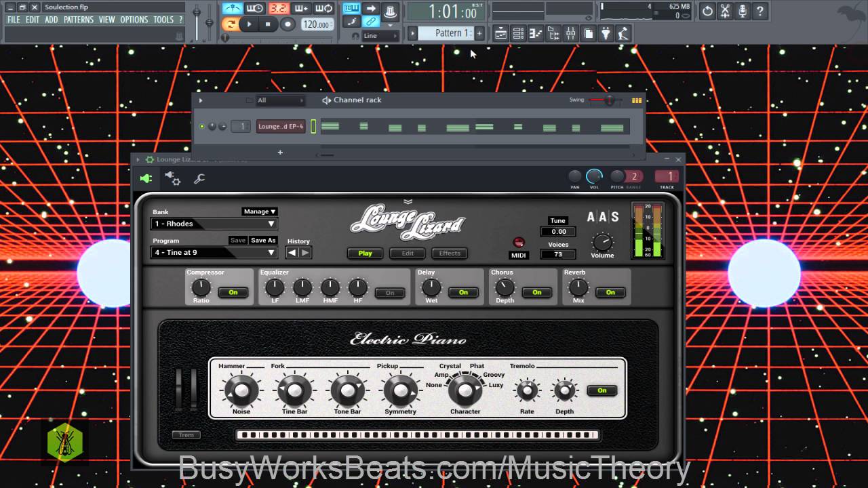Click the Tune value field 0.00
This screenshot has height=488, width=868.
558,232
